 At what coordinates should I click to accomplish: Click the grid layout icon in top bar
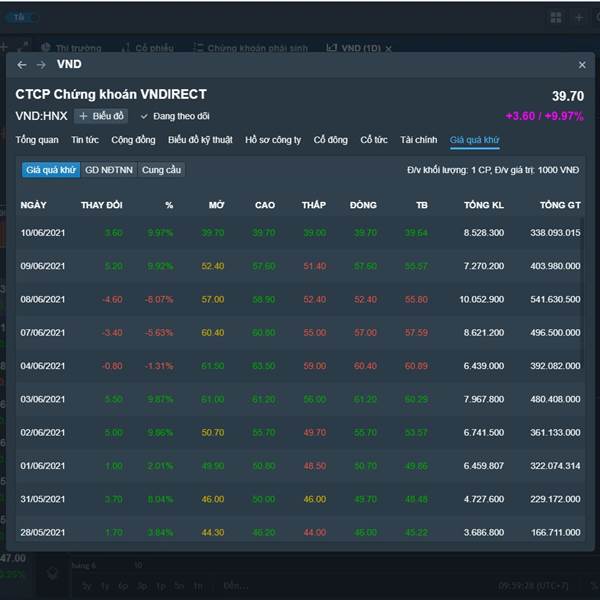[x=556, y=17]
